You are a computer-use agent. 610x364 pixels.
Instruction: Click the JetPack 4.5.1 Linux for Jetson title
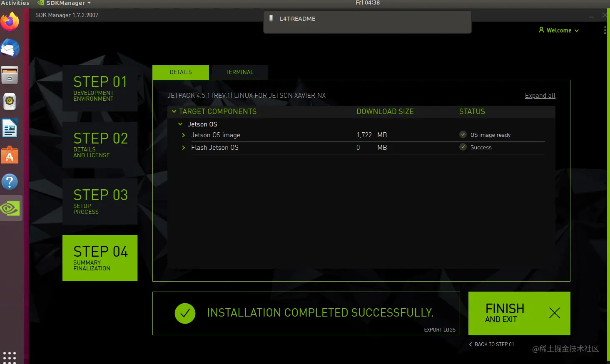click(246, 95)
